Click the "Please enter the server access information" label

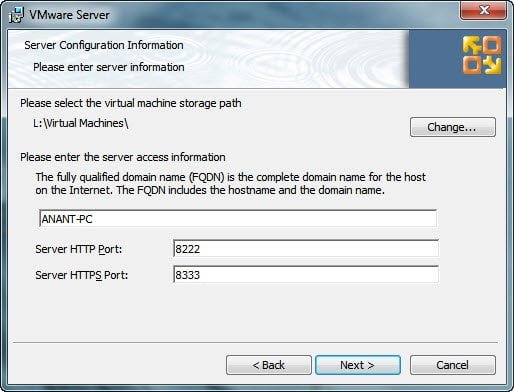click(123, 157)
